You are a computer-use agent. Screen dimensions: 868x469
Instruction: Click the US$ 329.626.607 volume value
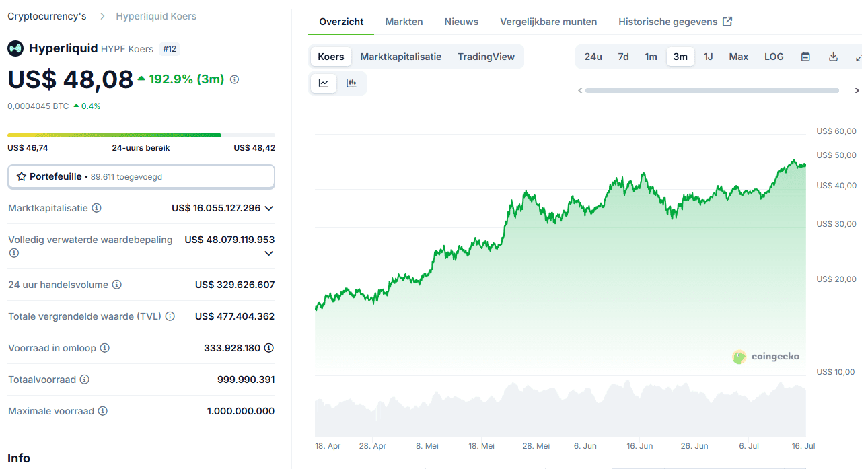235,285
